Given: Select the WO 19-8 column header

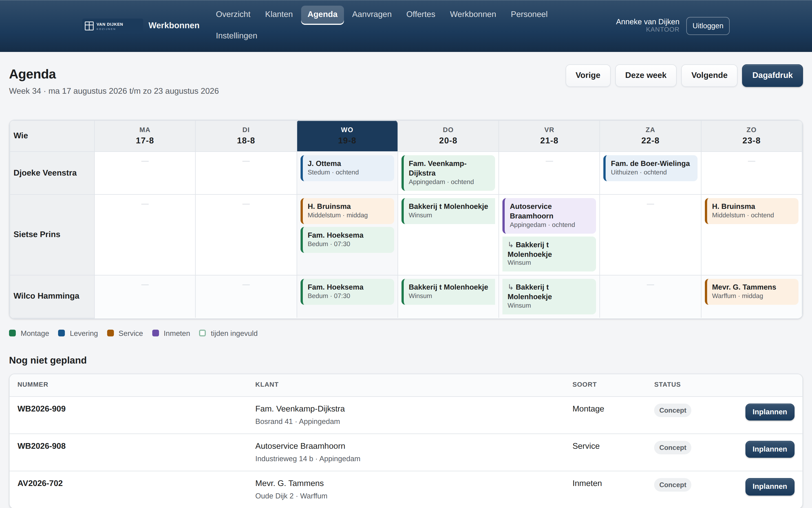Looking at the screenshot, I should [347, 136].
